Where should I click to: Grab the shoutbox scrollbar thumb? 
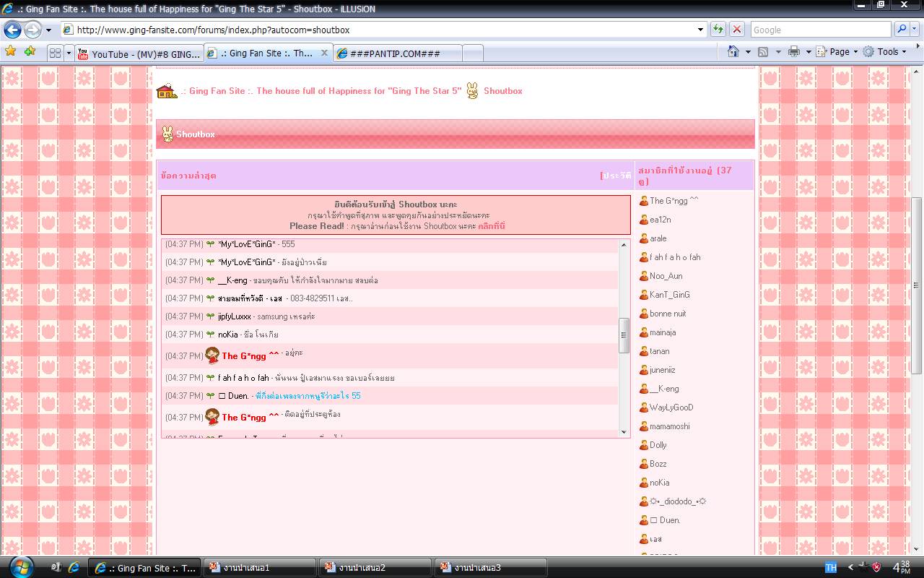tap(624, 335)
